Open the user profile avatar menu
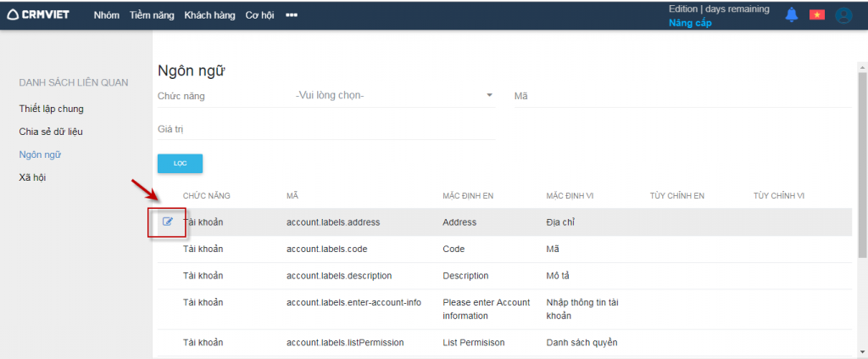This screenshot has width=868, height=359. pyautogui.click(x=843, y=15)
